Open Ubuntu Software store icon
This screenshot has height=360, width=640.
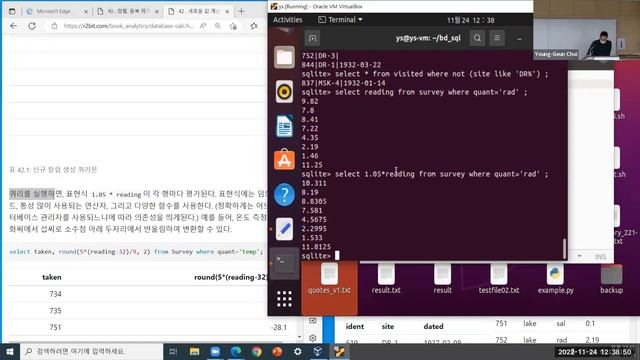[284, 160]
